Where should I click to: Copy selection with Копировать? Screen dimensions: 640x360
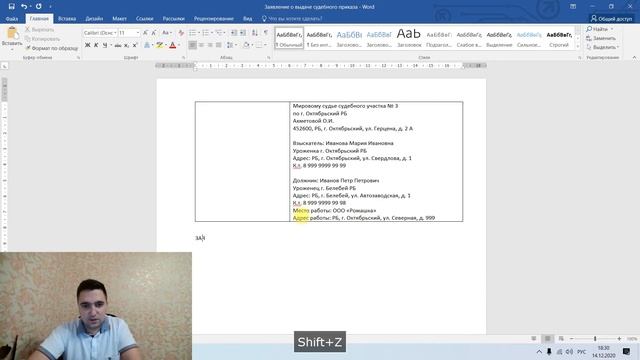tap(42, 39)
